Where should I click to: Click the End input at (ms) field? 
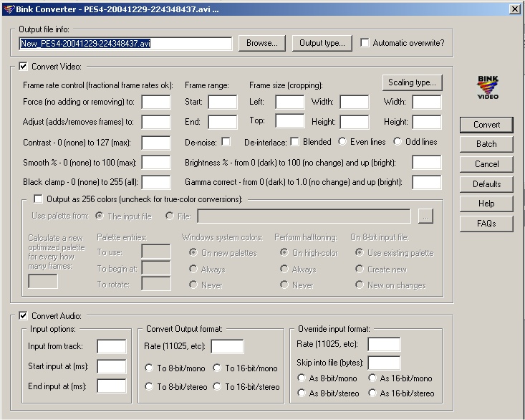(x=112, y=386)
